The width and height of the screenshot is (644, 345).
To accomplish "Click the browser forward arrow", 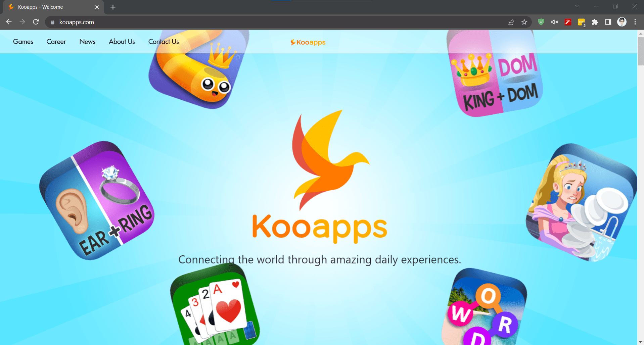I will point(22,22).
